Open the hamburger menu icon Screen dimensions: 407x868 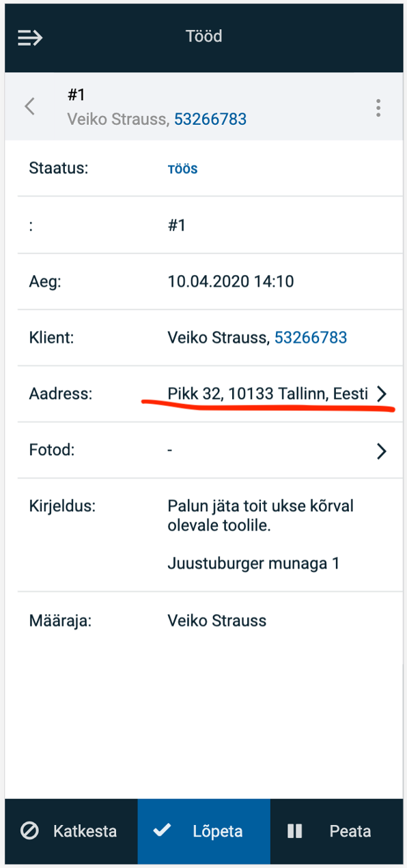point(30,38)
